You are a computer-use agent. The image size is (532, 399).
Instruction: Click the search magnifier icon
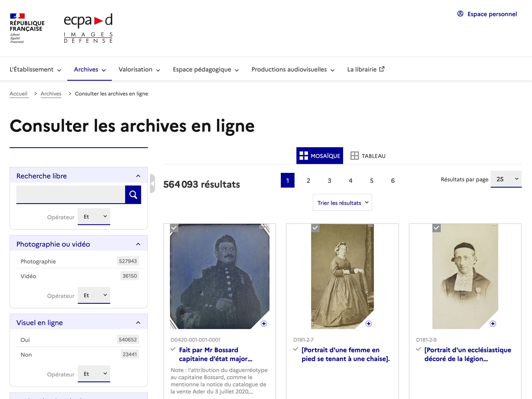pyautogui.click(x=133, y=194)
